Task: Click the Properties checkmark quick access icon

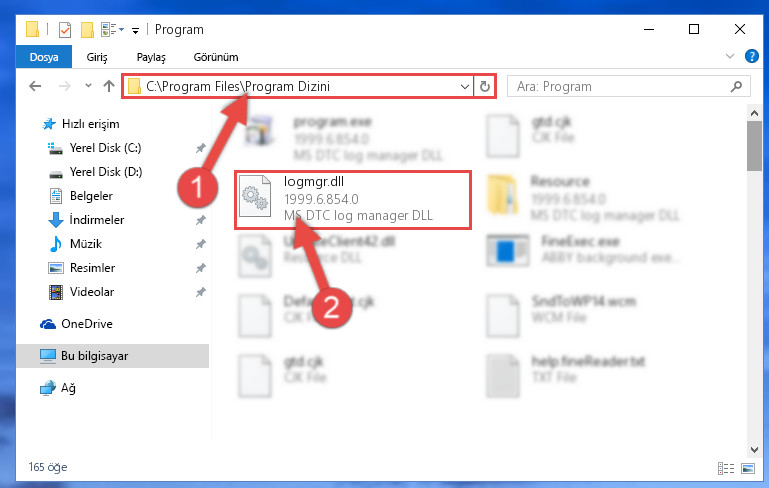Action: tap(64, 30)
